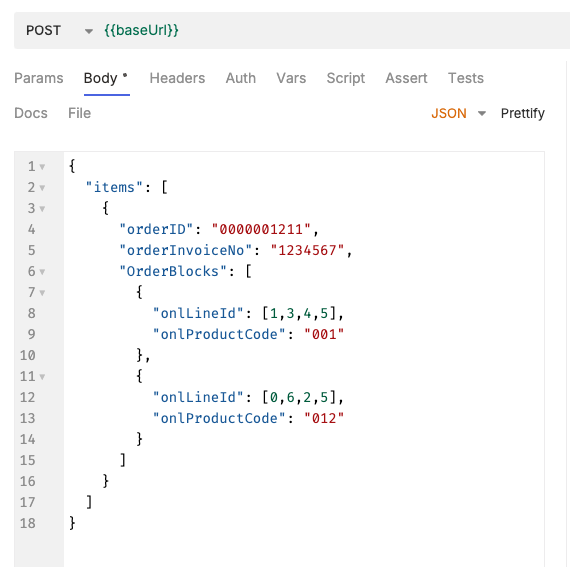This screenshot has height=567, width=570.
Task: Open the File tab
Action: pyautogui.click(x=79, y=113)
